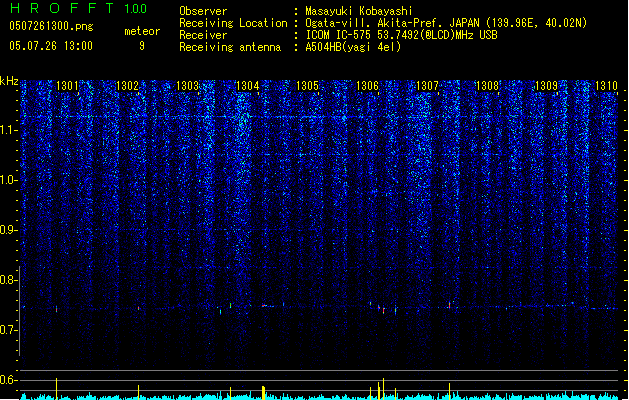Click the HROFFT 1.0.0 title text
The height and width of the screenshot is (400, 629).
(79, 8)
